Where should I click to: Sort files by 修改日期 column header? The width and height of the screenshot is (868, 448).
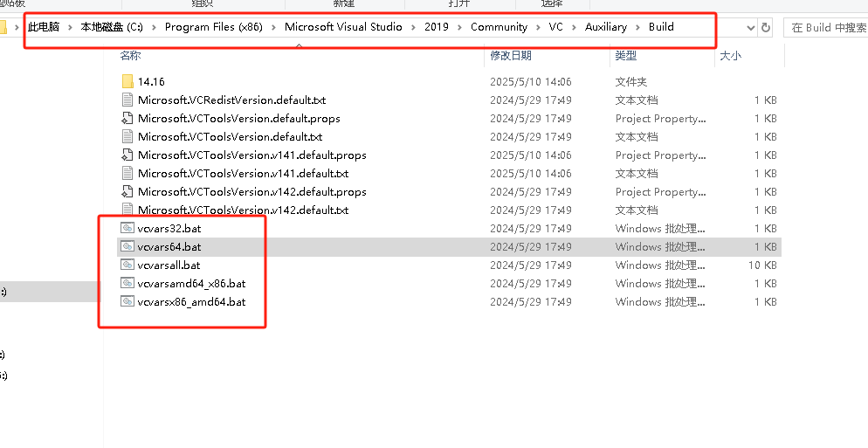click(x=511, y=55)
